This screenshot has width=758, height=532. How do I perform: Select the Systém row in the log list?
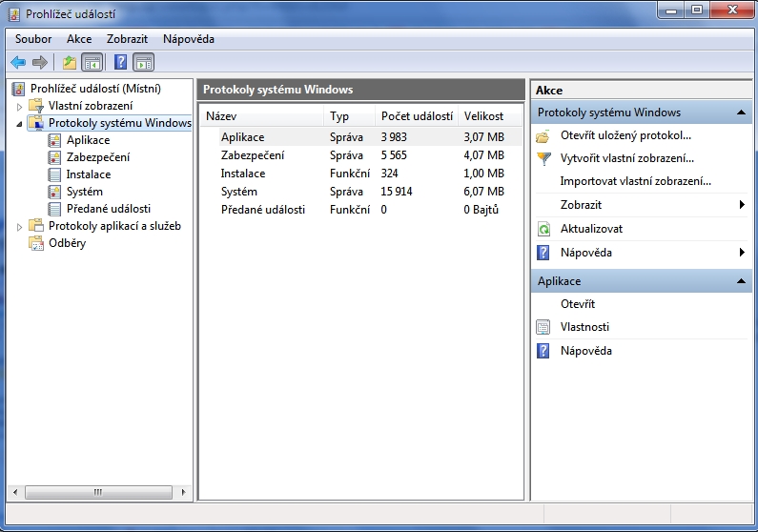[361, 192]
